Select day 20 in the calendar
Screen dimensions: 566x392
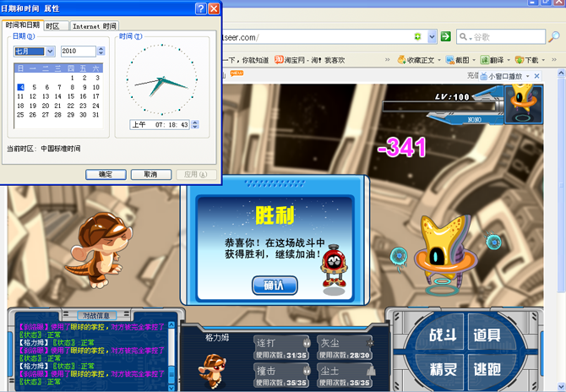[x=46, y=106]
